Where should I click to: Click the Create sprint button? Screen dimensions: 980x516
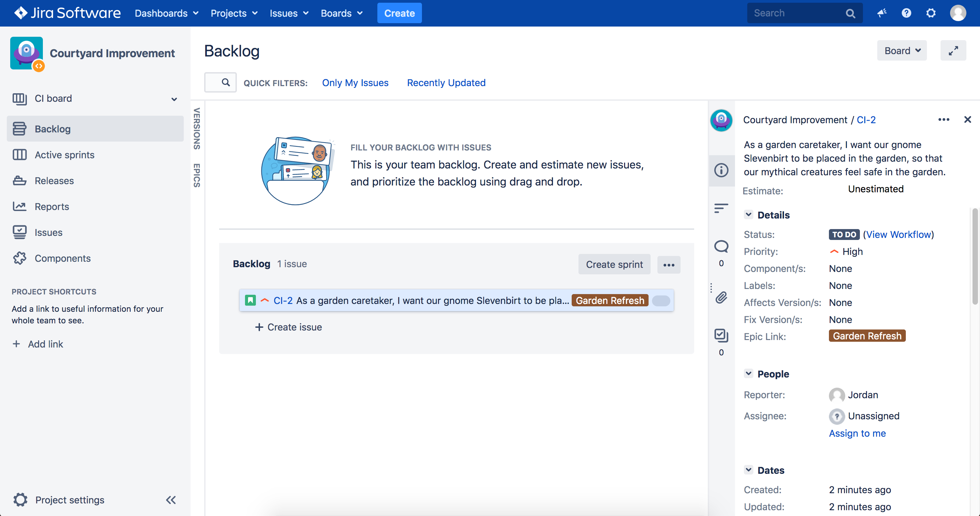(x=615, y=264)
